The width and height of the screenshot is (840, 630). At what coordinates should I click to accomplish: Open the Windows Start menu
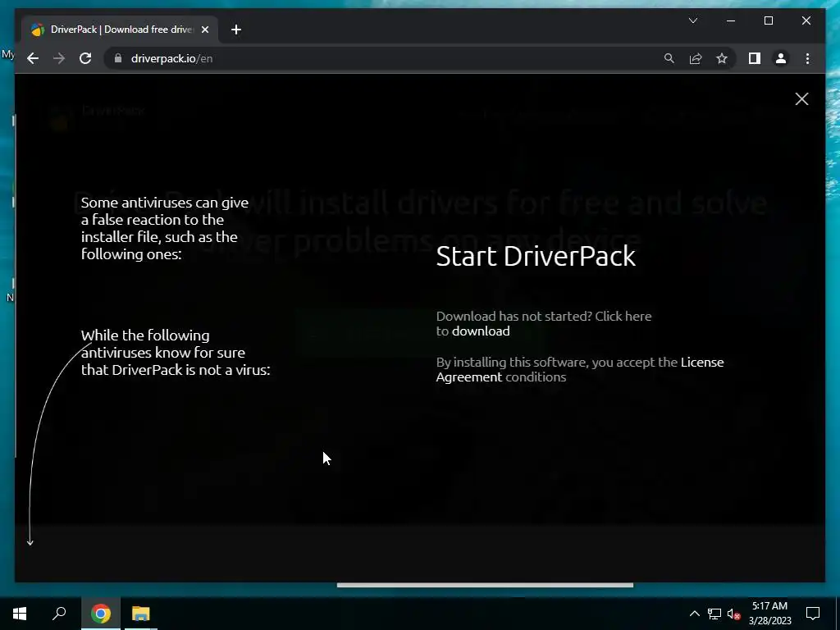pyautogui.click(x=20, y=614)
